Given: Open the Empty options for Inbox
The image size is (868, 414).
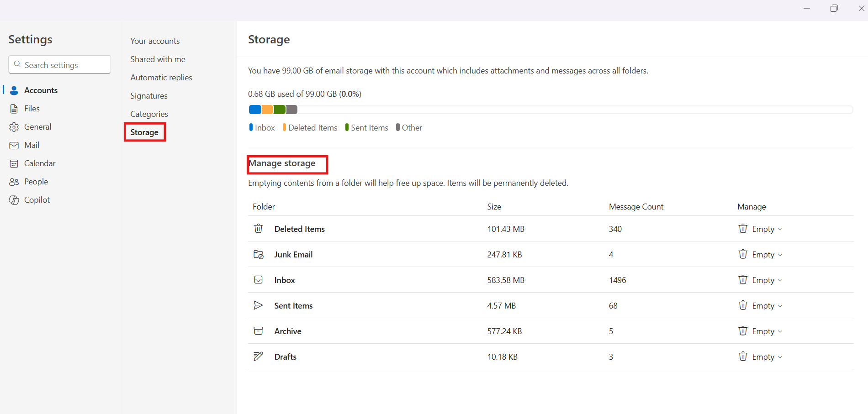Looking at the screenshot, I should coord(781,280).
